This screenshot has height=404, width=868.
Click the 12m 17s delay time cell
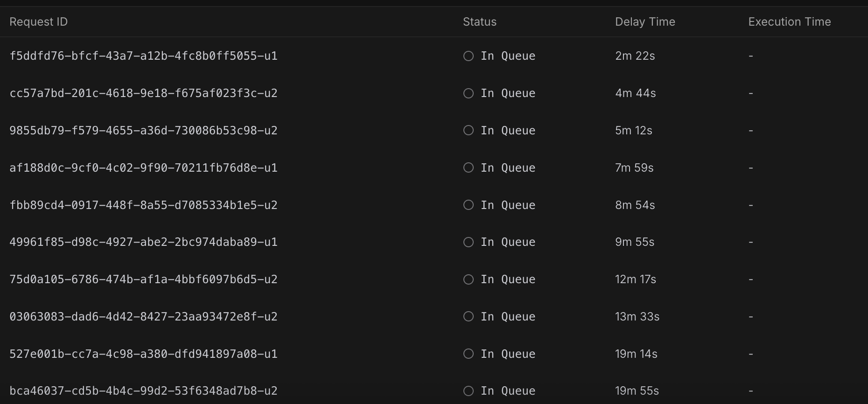636,279
